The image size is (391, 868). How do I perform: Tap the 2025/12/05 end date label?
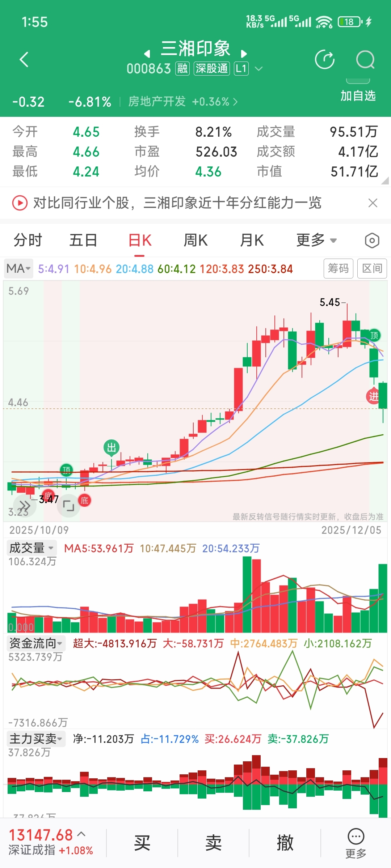[351, 530]
